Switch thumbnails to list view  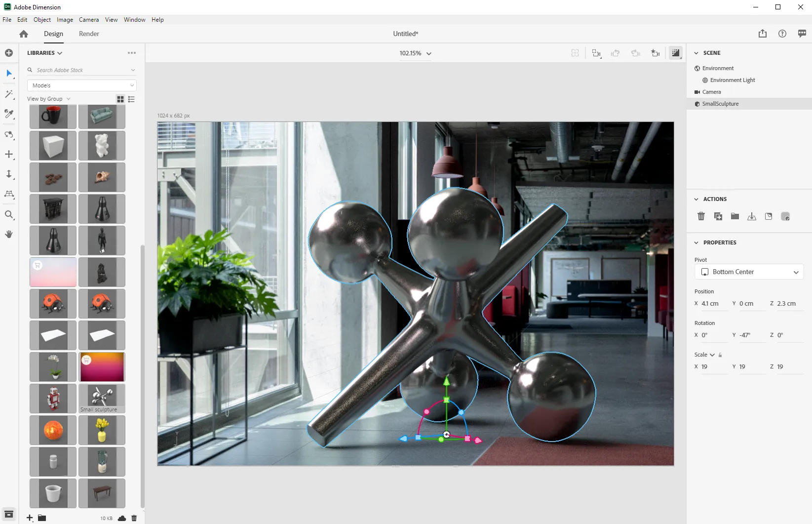(131, 99)
